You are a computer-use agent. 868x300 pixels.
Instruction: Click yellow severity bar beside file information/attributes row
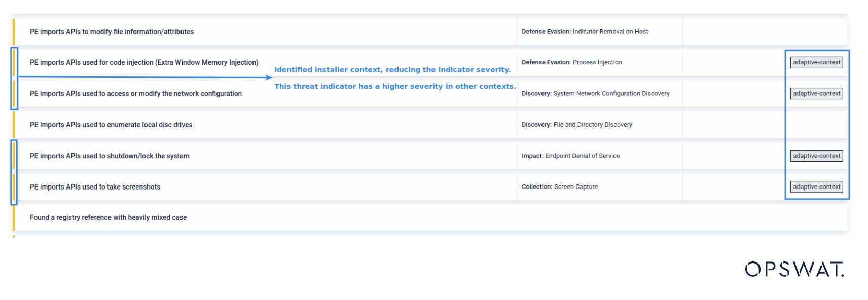click(14, 31)
